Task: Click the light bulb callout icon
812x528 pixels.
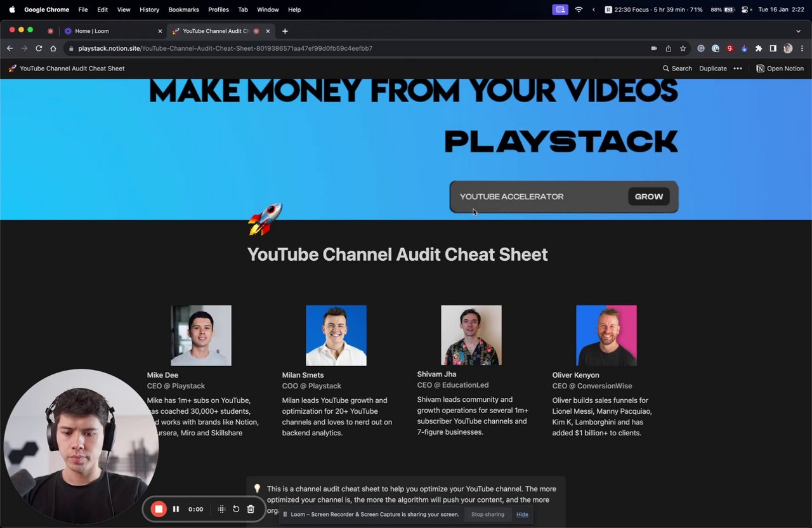Action: pyautogui.click(x=257, y=489)
